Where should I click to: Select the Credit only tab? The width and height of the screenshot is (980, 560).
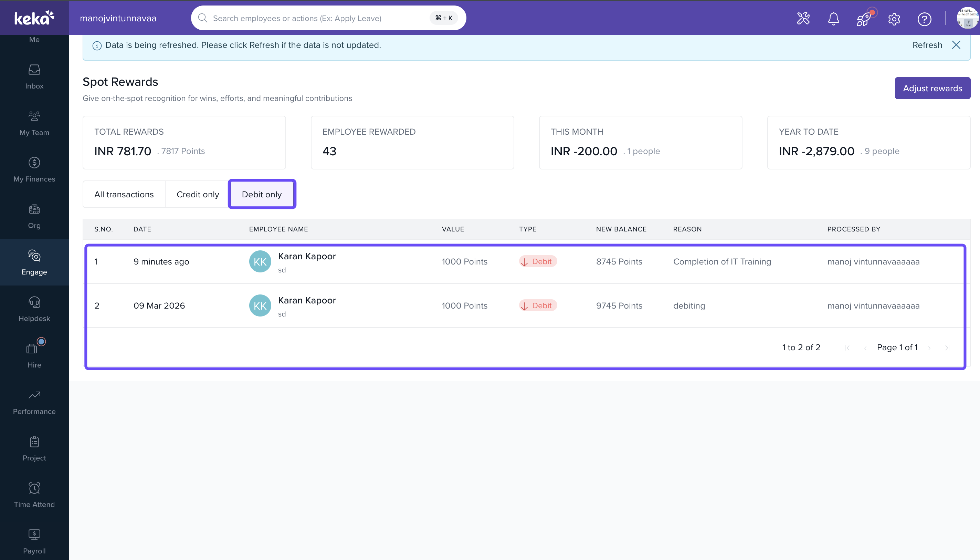(x=198, y=194)
